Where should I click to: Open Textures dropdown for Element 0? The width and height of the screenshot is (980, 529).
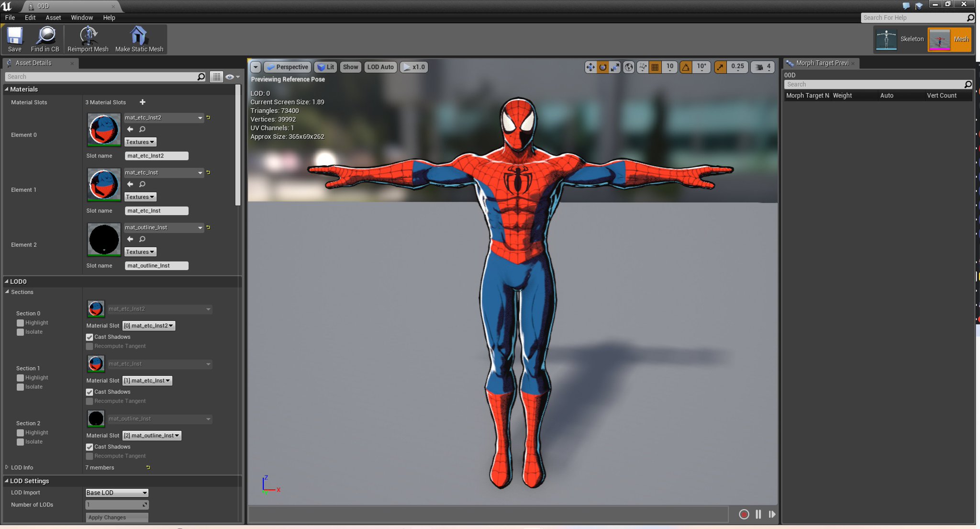pyautogui.click(x=140, y=142)
